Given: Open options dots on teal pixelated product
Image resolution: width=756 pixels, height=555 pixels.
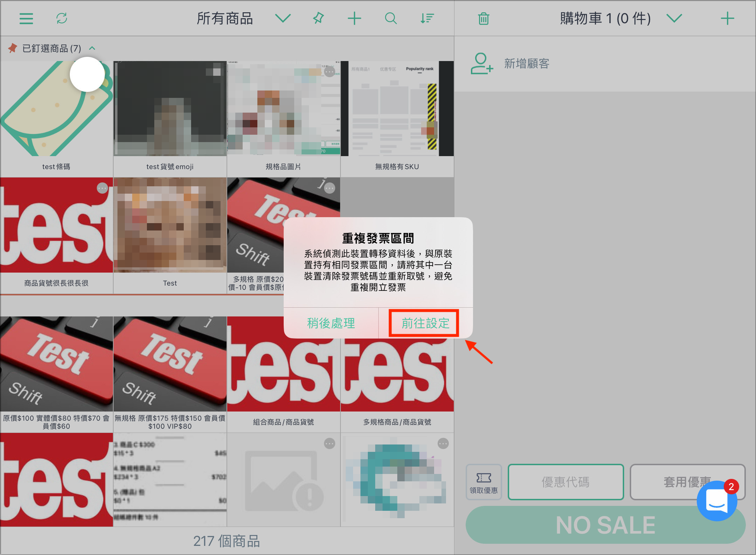Looking at the screenshot, I should pyautogui.click(x=443, y=444).
